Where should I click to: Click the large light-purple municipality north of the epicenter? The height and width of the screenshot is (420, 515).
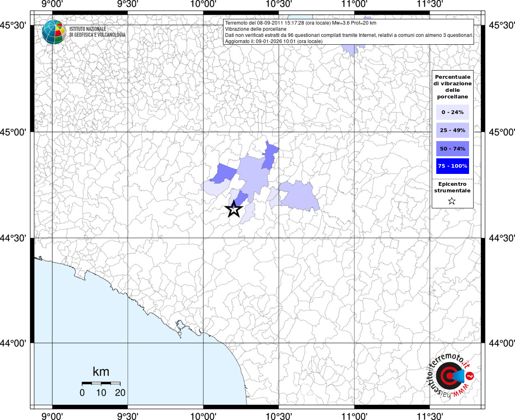252,176
